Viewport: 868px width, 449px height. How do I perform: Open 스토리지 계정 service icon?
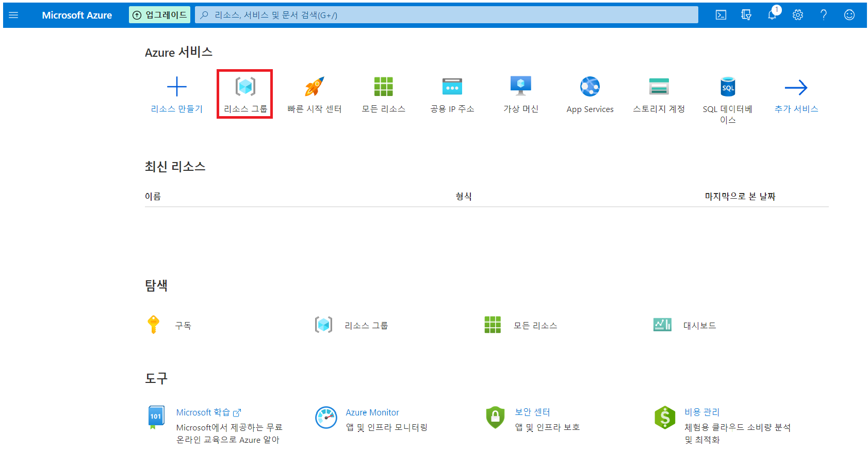click(659, 87)
